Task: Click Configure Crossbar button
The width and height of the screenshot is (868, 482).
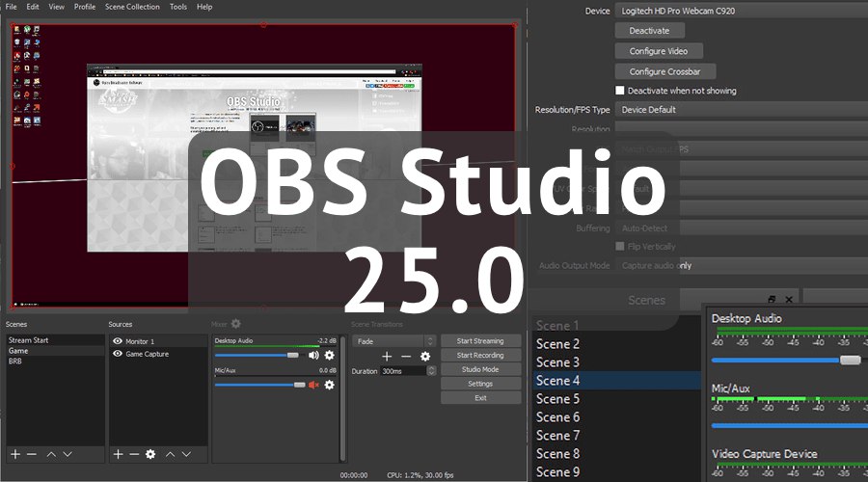Action: (665, 71)
